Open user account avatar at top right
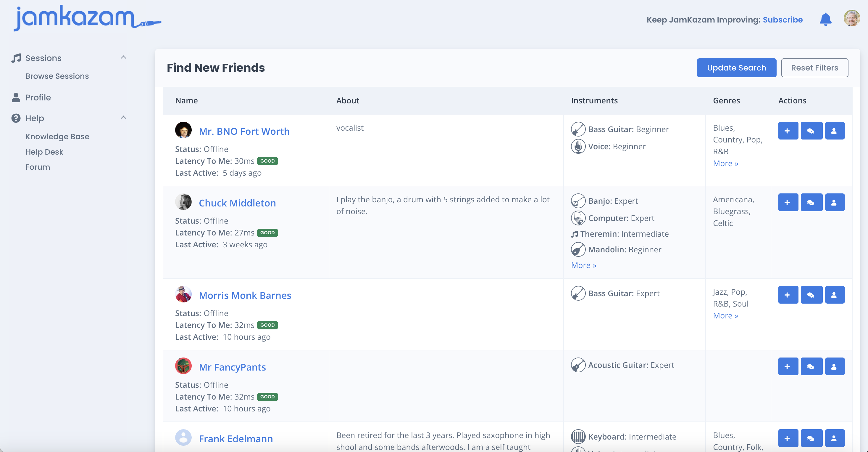Screen dimensions: 868x452 click(851, 19)
